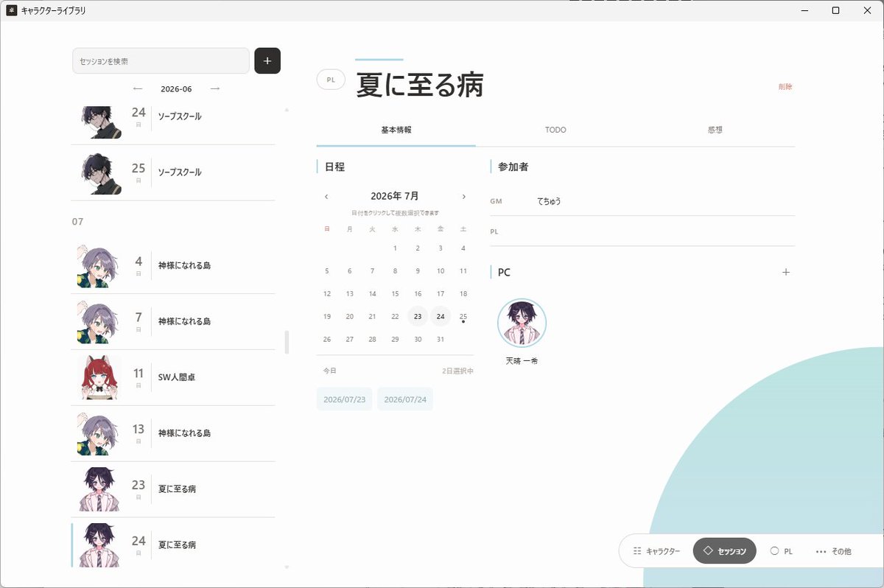The width and height of the screenshot is (884, 588).
Task: Edit the 夏に至る病 session title
Action: (420, 85)
